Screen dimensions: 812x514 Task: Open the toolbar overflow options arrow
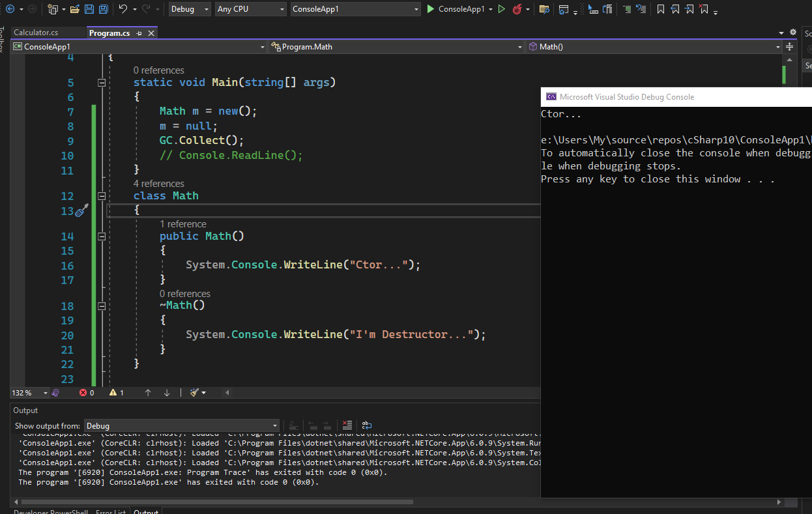pyautogui.click(x=716, y=12)
